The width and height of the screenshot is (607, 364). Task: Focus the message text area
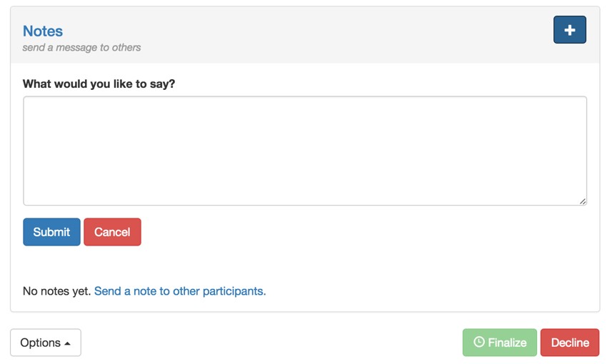tap(305, 151)
